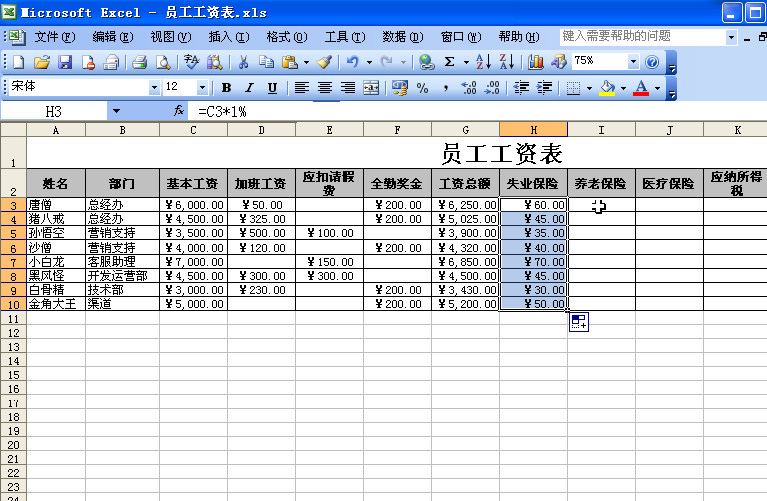Open the Help question mark icon

tap(652, 62)
